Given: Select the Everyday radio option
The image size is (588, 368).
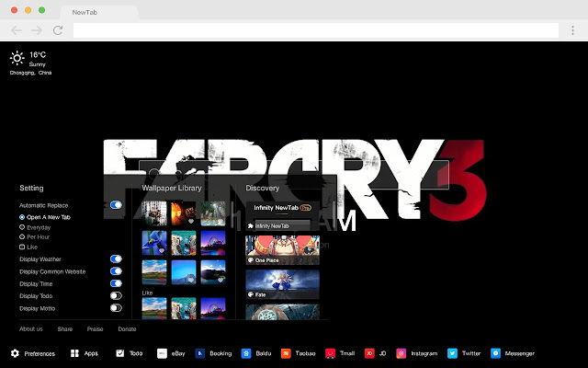Looking at the screenshot, I should pos(22,227).
